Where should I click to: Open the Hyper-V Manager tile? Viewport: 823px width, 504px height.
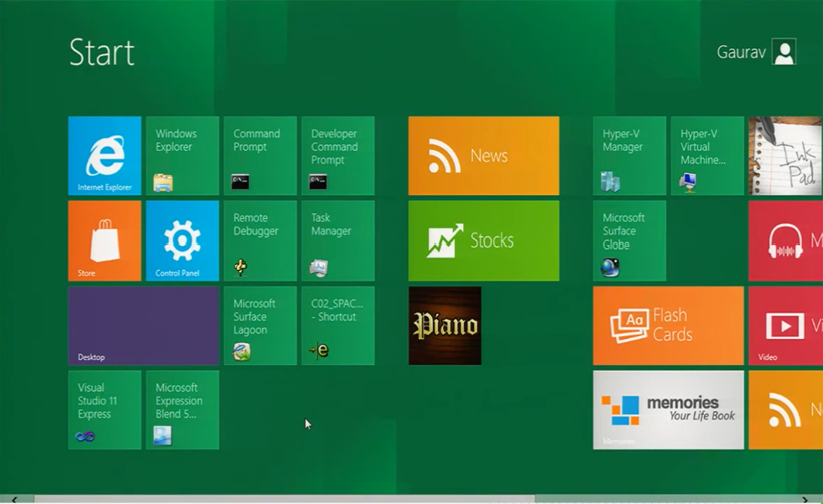click(x=630, y=155)
